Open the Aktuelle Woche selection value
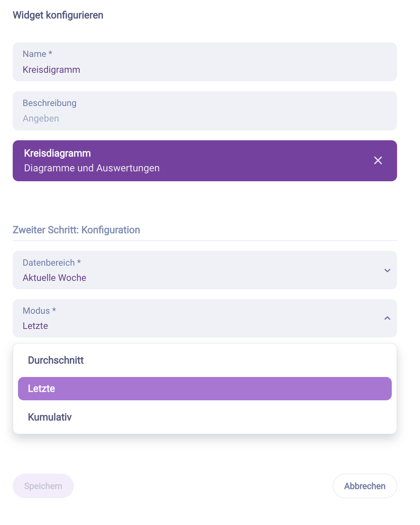 point(54,278)
